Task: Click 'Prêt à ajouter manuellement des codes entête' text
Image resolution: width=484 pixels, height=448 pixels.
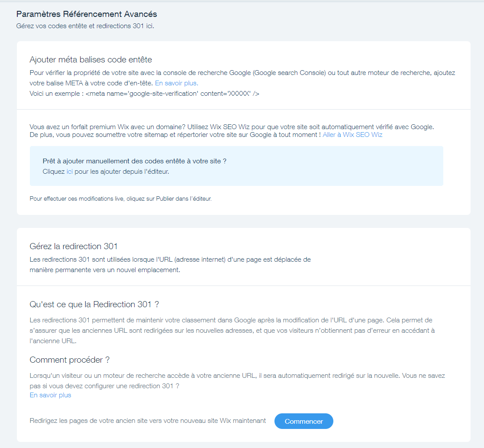Action: (135, 161)
